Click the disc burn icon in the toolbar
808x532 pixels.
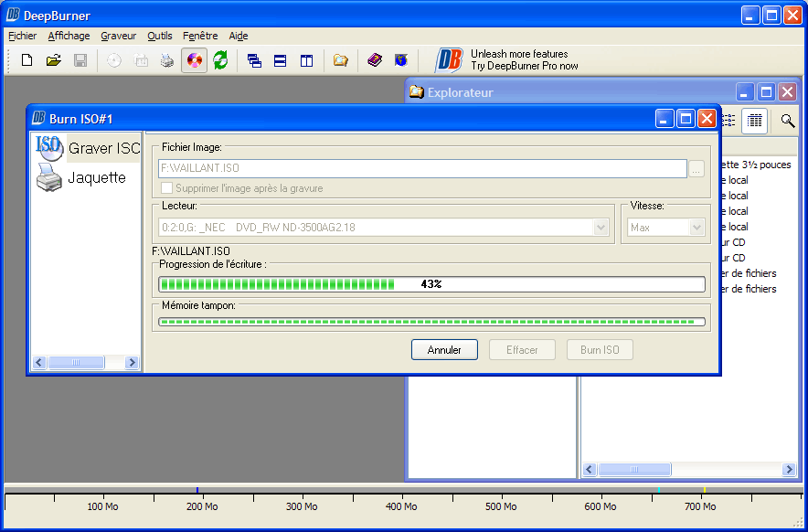point(194,60)
